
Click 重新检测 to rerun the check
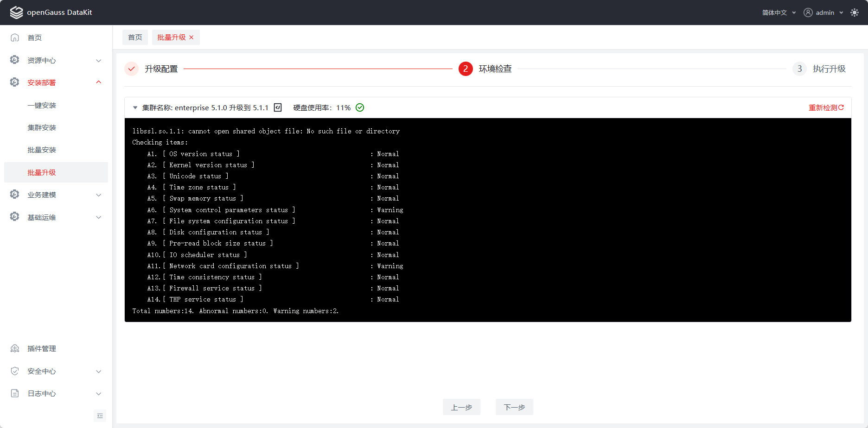click(826, 107)
